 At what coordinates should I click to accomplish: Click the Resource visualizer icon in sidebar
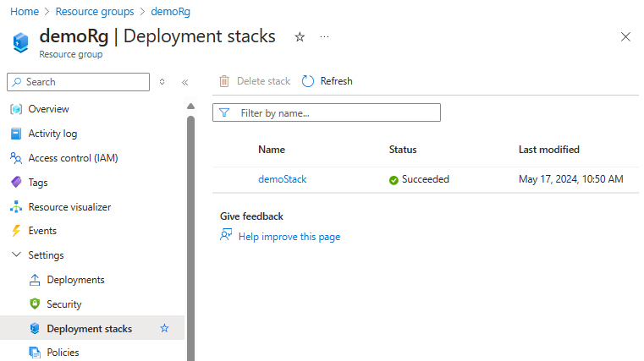pos(15,207)
